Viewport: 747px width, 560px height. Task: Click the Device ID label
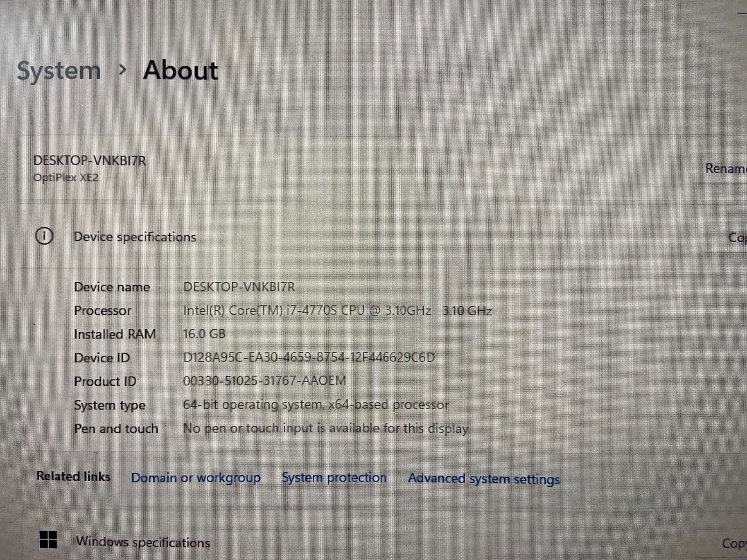(102, 357)
